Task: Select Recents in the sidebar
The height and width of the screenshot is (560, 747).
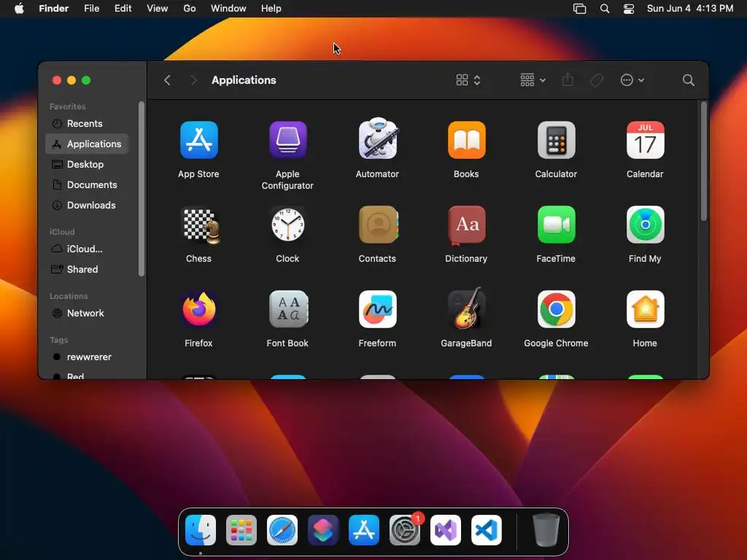Action: click(x=87, y=124)
